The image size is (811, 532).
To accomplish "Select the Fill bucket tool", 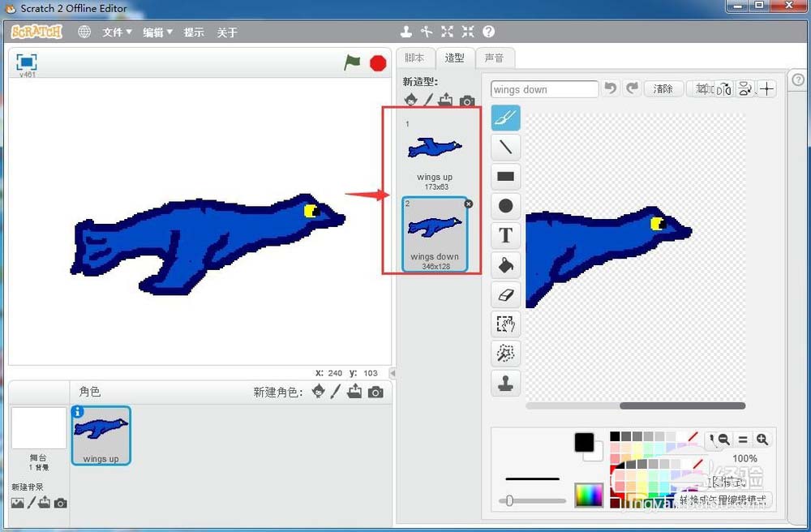I will point(505,265).
